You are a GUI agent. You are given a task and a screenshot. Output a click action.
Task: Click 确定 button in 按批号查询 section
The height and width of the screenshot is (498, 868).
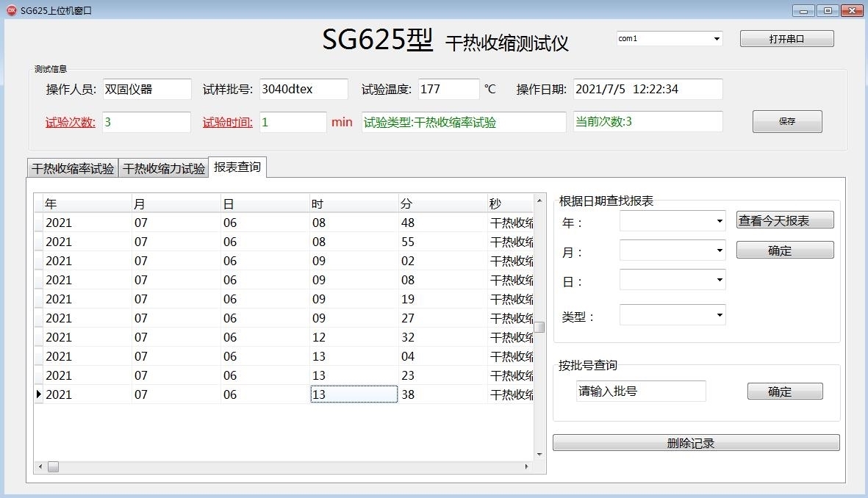(x=784, y=391)
